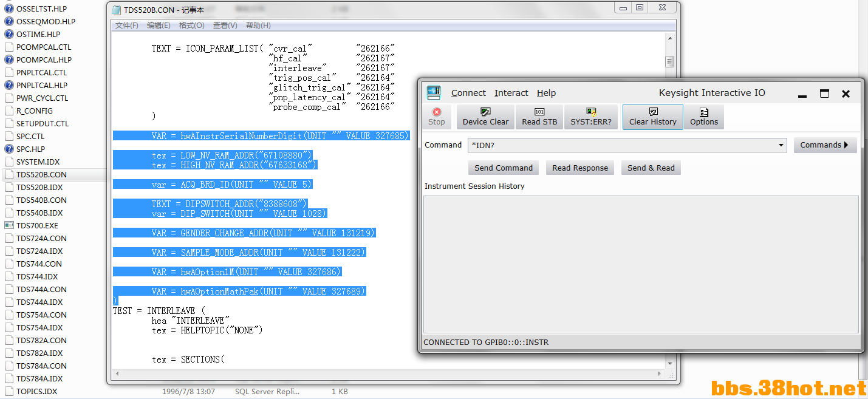The height and width of the screenshot is (399, 868).
Task: Click the file icon beside TDS520B.CON
Action: coord(9,174)
